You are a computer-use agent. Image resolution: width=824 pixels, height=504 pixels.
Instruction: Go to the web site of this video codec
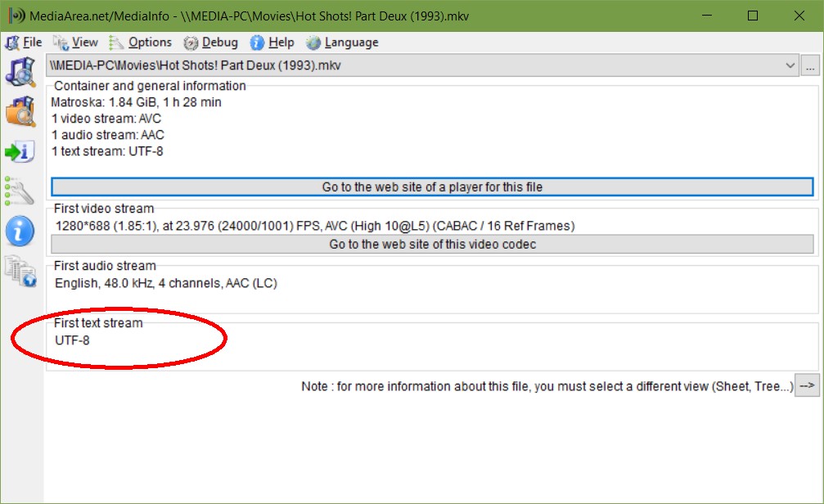coord(432,245)
